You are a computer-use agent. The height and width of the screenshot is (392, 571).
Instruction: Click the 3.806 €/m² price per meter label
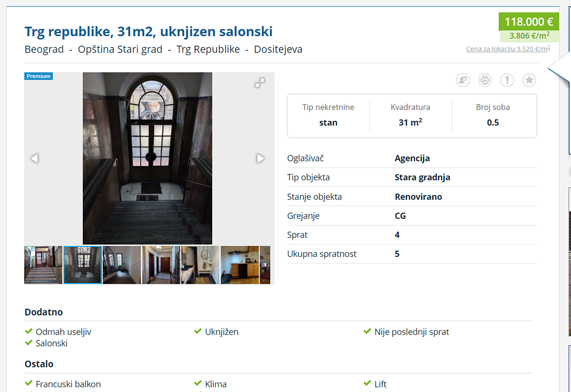(x=529, y=36)
